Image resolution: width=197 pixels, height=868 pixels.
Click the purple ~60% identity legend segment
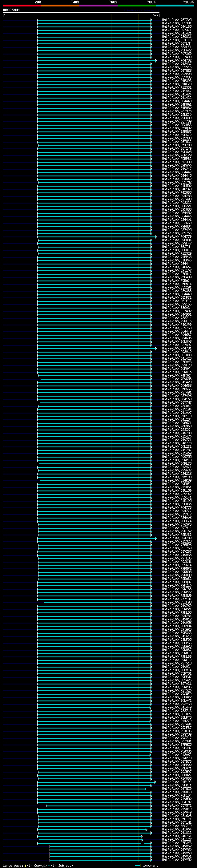(x=98, y=6)
